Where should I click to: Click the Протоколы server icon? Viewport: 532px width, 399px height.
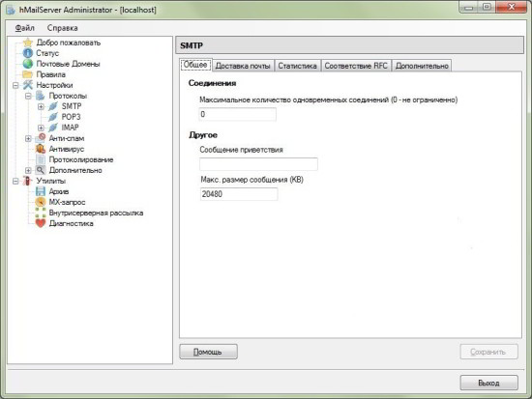[x=41, y=96]
